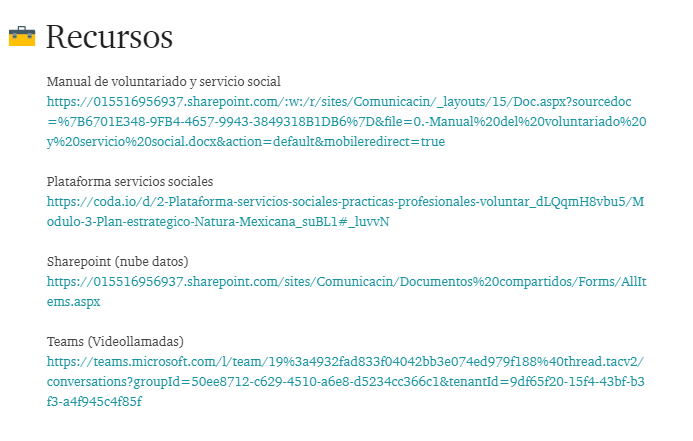Click link line starting 'y%20servicio%20social.docx'

coord(246,141)
